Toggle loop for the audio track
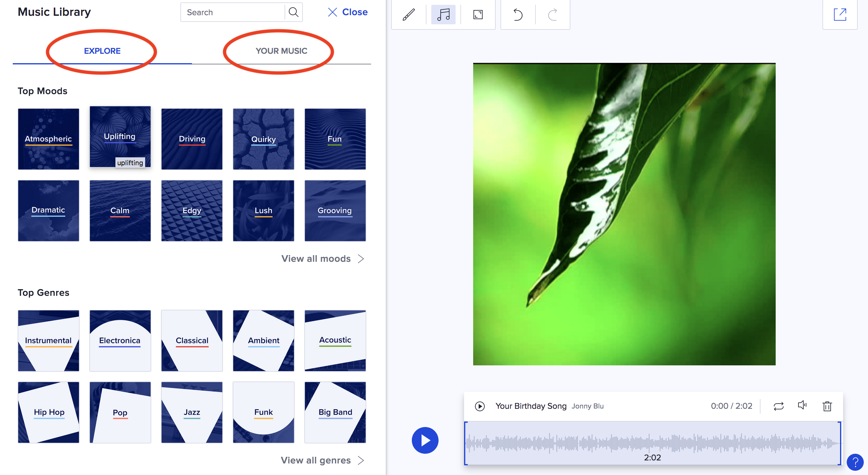The width and height of the screenshot is (868, 475). tap(778, 406)
